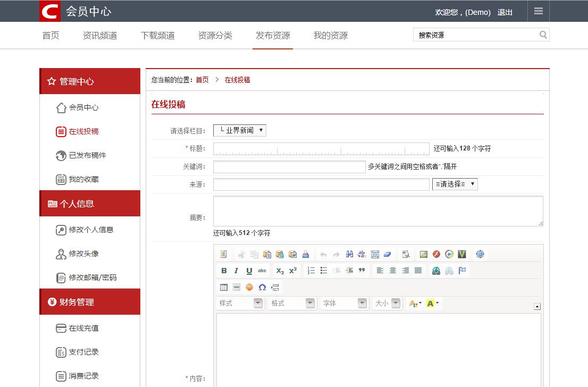588x387 pixels.
Task: Toggle strikethrough formatting
Action: 262,271
